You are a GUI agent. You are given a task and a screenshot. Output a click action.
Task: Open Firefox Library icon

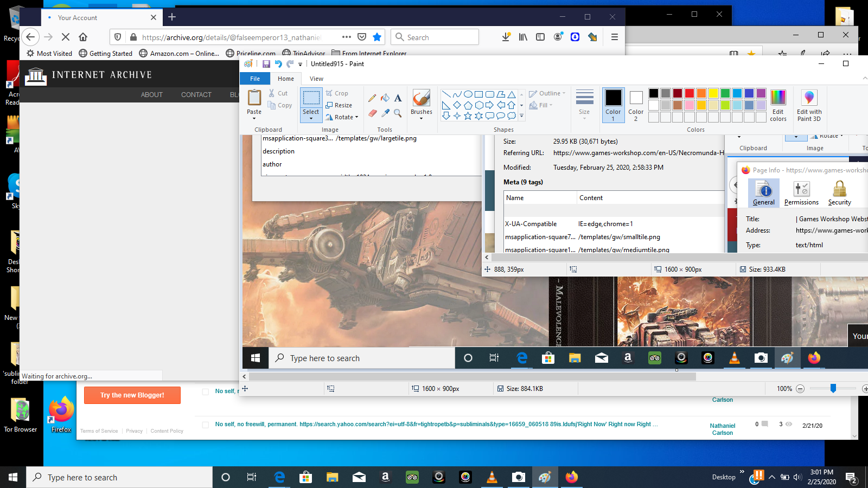(x=523, y=37)
